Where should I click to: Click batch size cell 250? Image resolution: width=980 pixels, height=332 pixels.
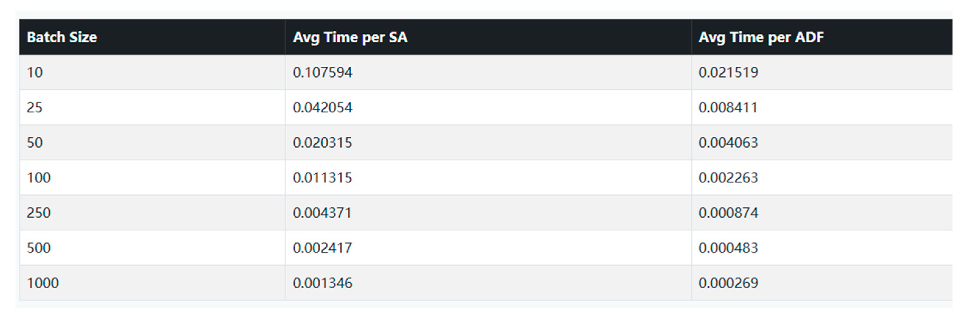(39, 213)
